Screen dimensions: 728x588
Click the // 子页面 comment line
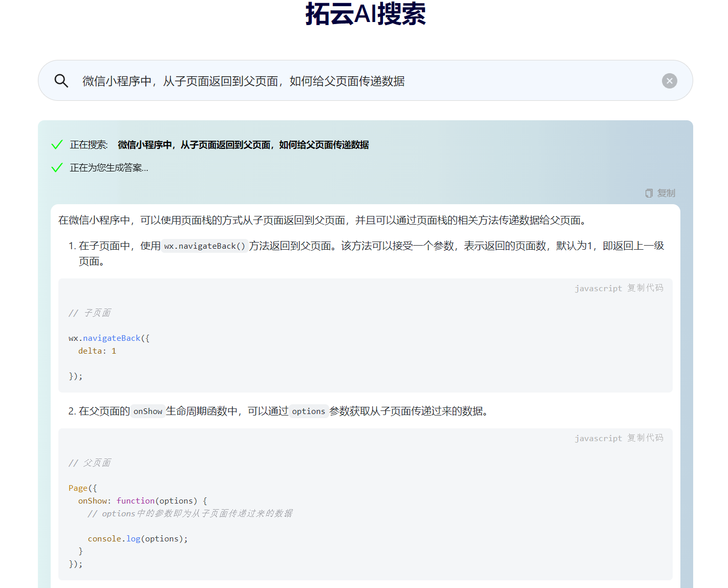(90, 313)
